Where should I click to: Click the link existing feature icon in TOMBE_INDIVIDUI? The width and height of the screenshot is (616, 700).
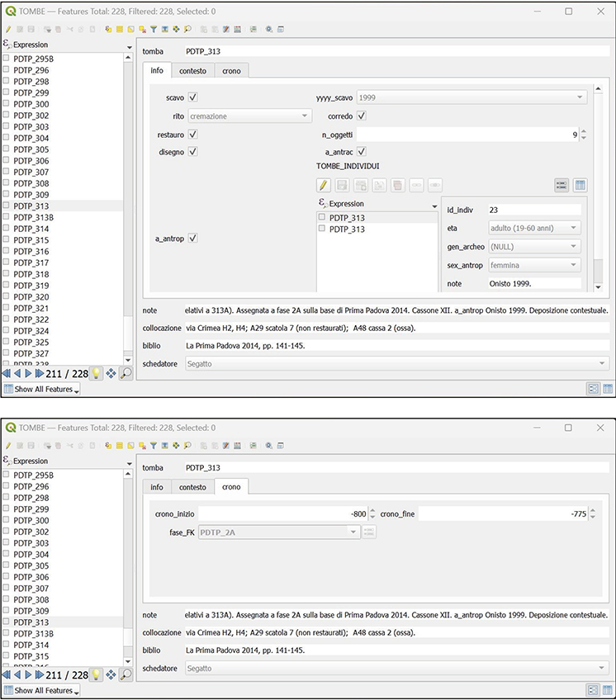click(416, 186)
